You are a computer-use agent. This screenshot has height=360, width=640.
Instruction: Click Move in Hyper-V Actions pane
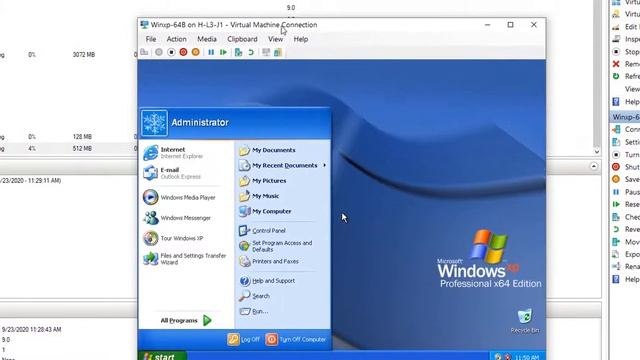626,242
